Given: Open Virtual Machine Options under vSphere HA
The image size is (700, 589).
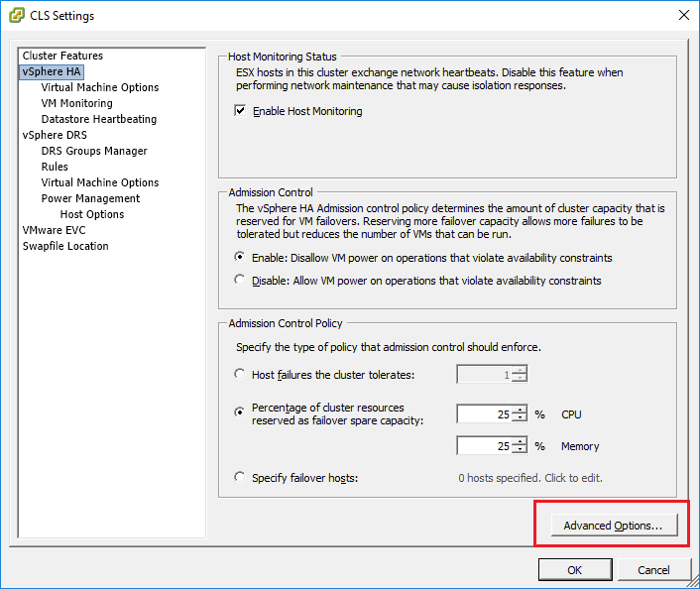Looking at the screenshot, I should click(100, 87).
